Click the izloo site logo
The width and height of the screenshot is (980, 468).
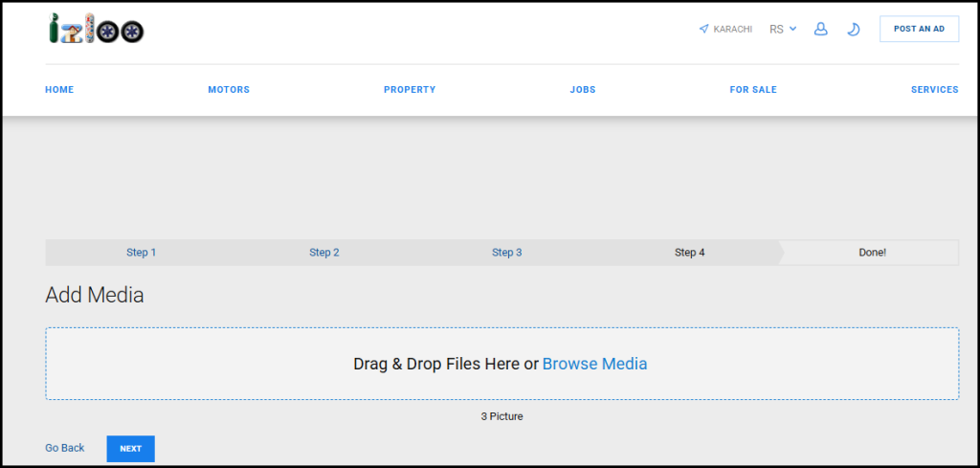pyautogui.click(x=97, y=29)
